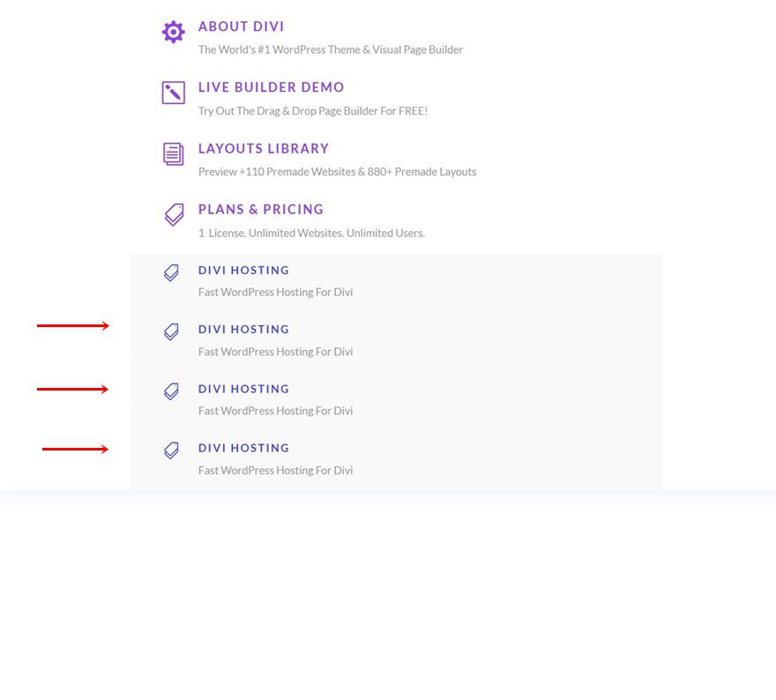Click the Unlimited Websites license text
The height and width of the screenshot is (700, 776).
pos(311,233)
